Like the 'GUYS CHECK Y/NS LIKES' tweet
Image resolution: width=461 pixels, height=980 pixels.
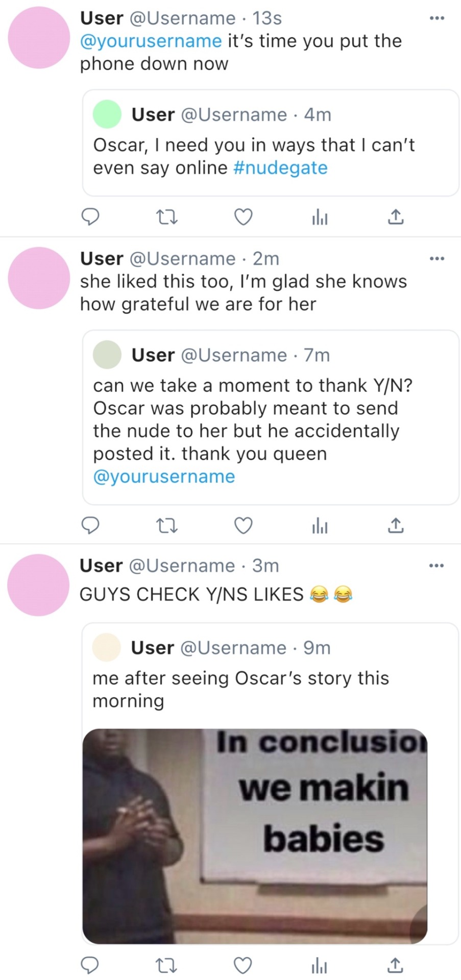243,965
